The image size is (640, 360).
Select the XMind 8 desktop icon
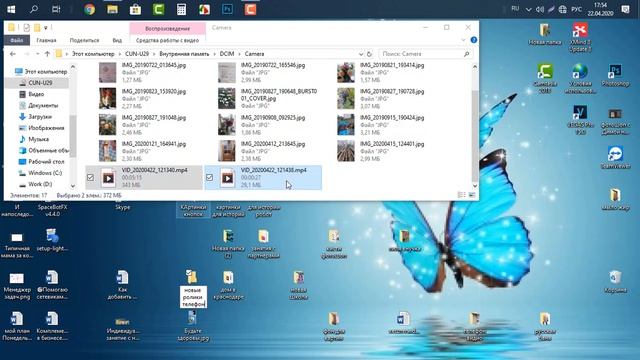coord(580,38)
